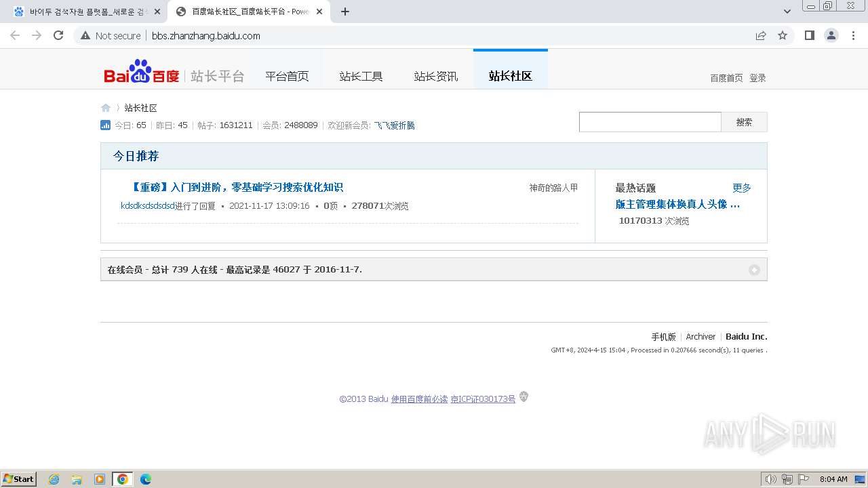Image resolution: width=868 pixels, height=488 pixels.
Task: Click the Not secure warning icon
Action: point(85,35)
